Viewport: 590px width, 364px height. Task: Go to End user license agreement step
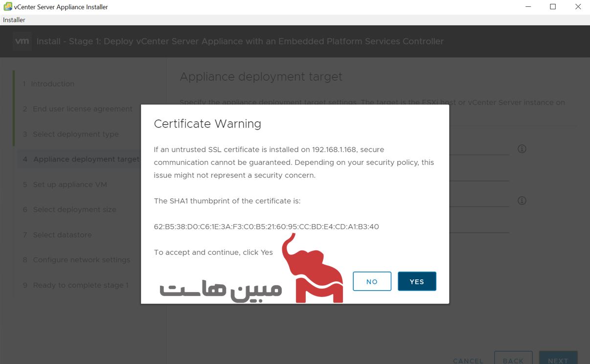click(x=82, y=109)
